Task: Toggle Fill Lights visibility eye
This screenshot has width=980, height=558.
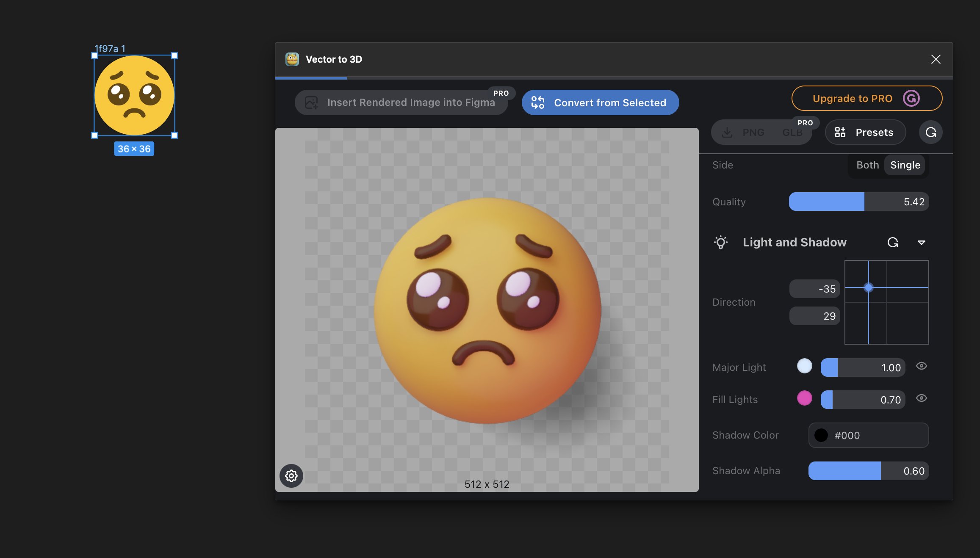Action: (x=922, y=398)
